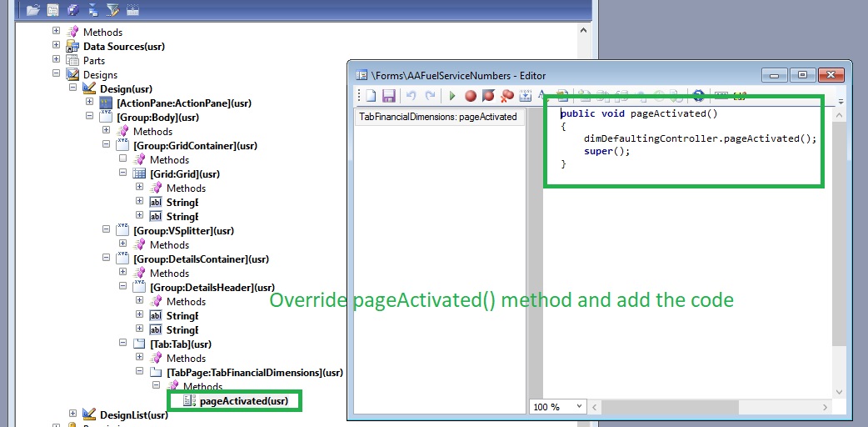Image resolution: width=868 pixels, height=427 pixels.
Task: Select the [Group:DetailsContainer](usr) node
Action: point(201,259)
